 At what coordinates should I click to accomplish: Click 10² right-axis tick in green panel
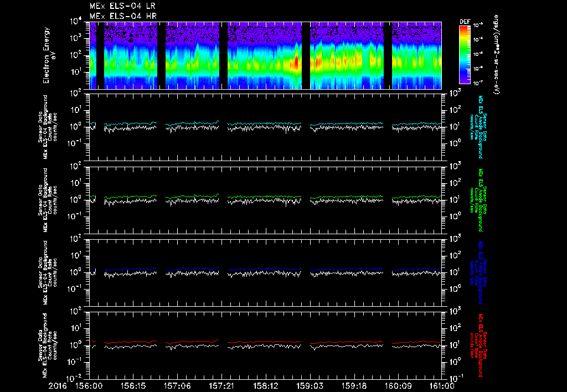point(455,183)
